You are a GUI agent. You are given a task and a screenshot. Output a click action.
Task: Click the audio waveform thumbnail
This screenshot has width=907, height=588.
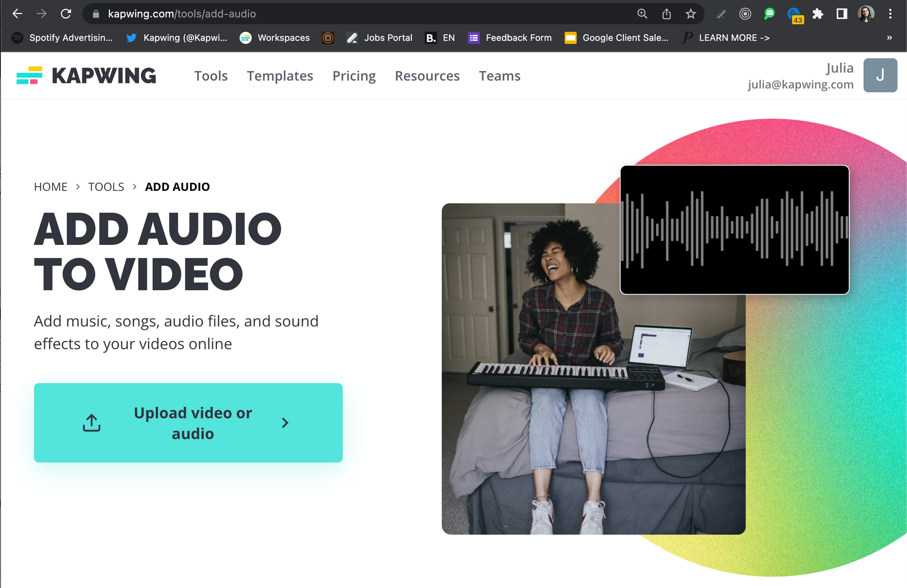point(734,229)
